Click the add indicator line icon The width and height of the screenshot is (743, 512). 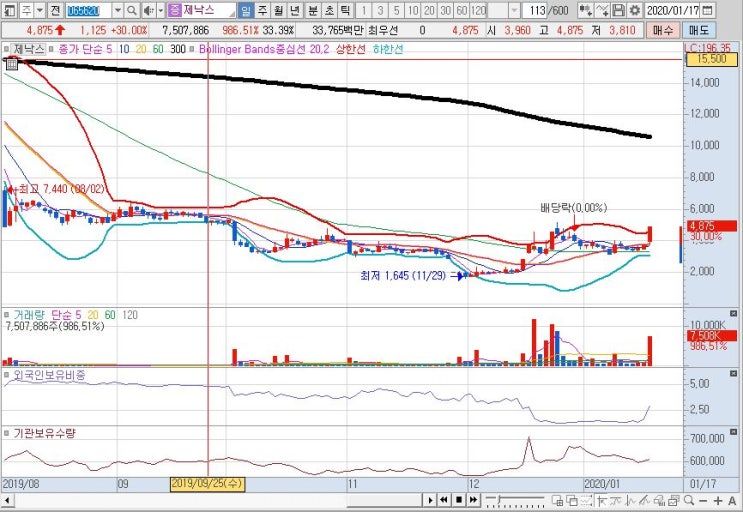[602, 10]
